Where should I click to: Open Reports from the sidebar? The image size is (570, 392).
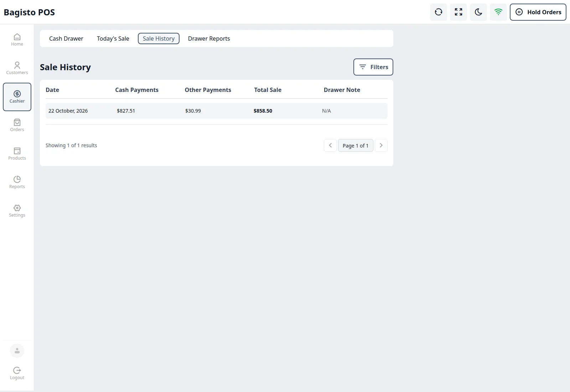click(17, 182)
